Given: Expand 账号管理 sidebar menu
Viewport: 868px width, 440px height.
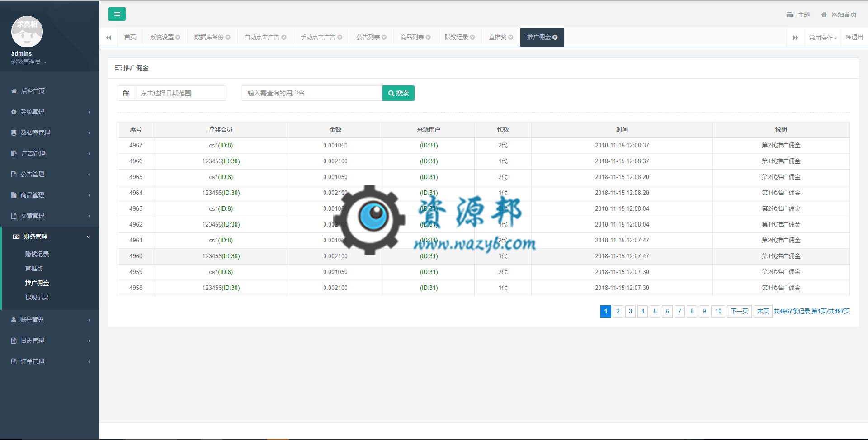Looking at the screenshot, I should click(x=50, y=320).
